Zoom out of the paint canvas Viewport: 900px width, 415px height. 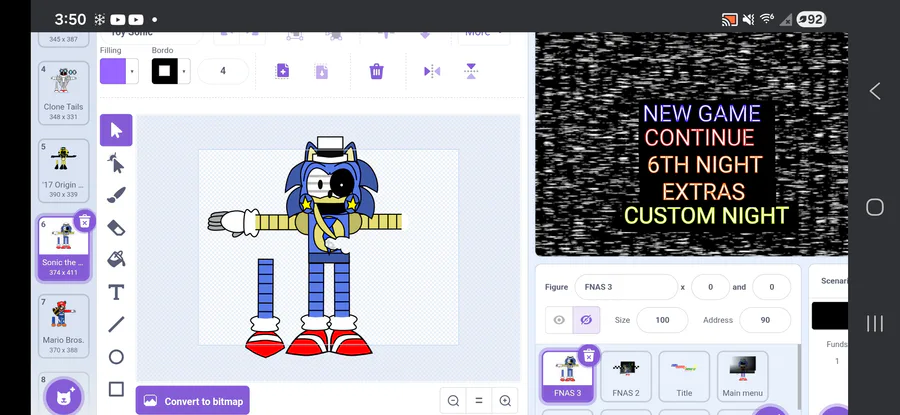coord(453,401)
